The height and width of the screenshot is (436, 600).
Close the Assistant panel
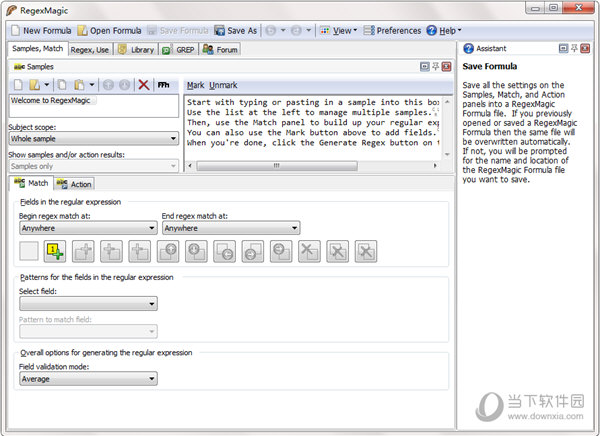[585, 48]
